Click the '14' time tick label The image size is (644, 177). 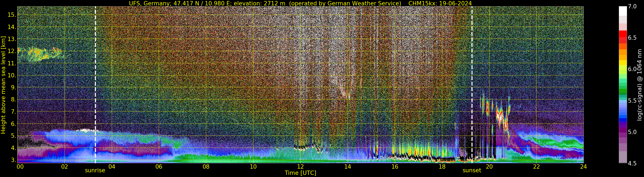[347, 167]
